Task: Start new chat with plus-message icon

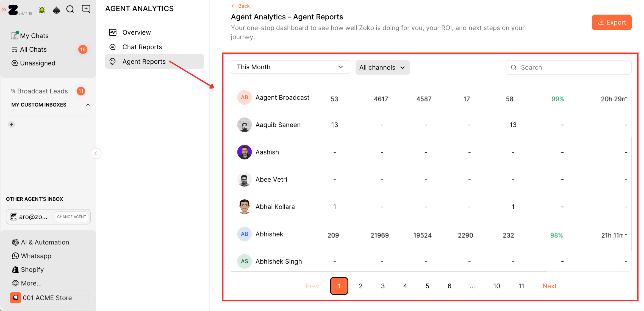Action: click(86, 9)
